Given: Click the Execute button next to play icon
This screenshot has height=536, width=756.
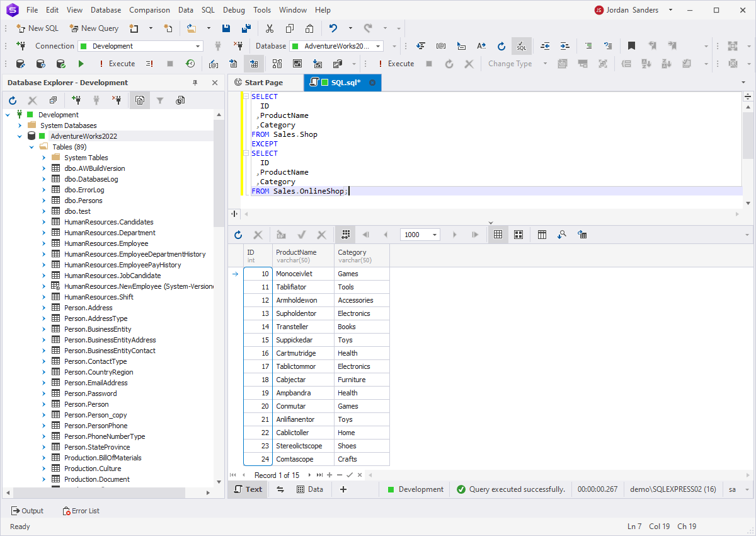Looking at the screenshot, I should coord(117,64).
